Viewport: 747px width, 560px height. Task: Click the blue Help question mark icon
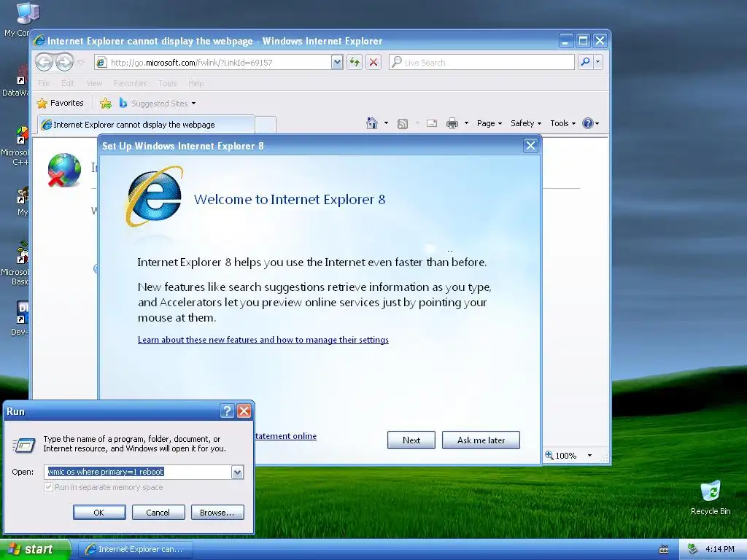(x=588, y=123)
